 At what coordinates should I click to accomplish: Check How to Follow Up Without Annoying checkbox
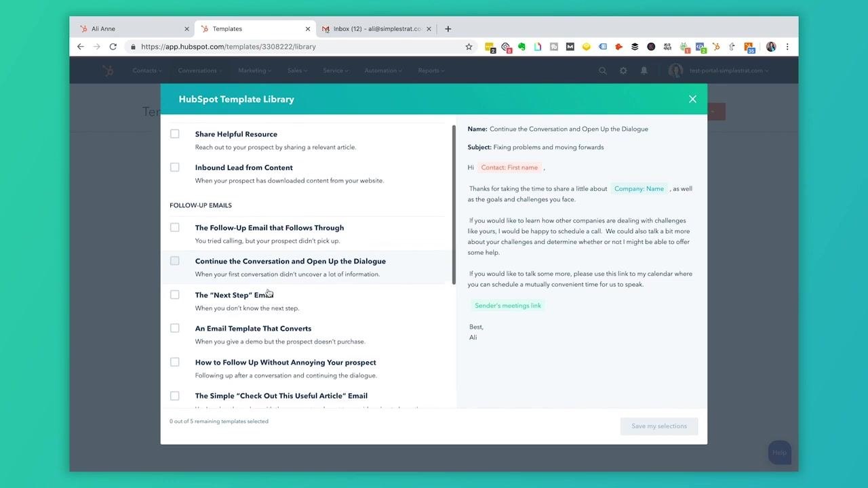[175, 362]
